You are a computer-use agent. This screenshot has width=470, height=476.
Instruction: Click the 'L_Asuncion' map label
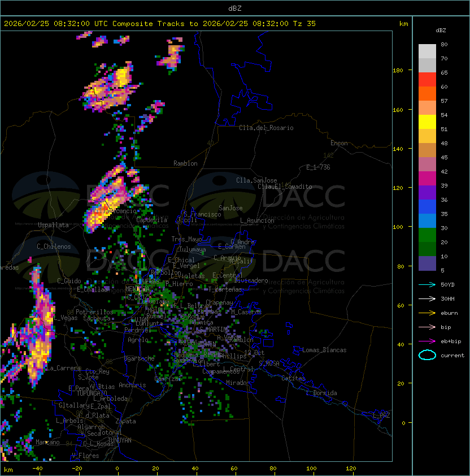257,220
